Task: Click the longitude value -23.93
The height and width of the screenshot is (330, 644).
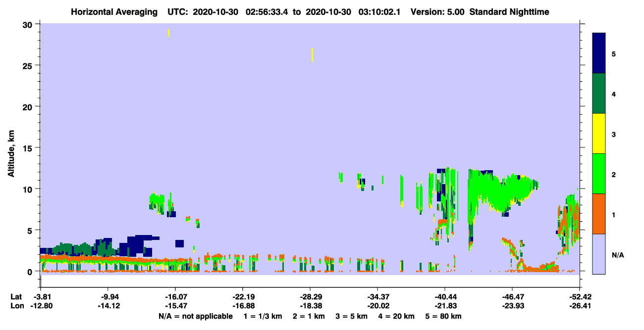Action: (x=512, y=306)
